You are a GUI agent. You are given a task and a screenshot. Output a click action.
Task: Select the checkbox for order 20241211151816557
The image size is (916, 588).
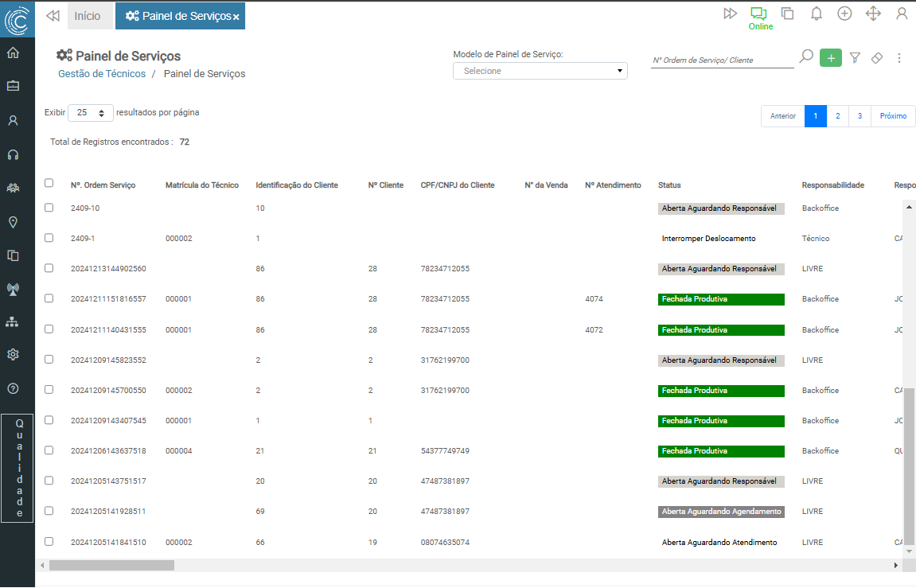(x=49, y=298)
